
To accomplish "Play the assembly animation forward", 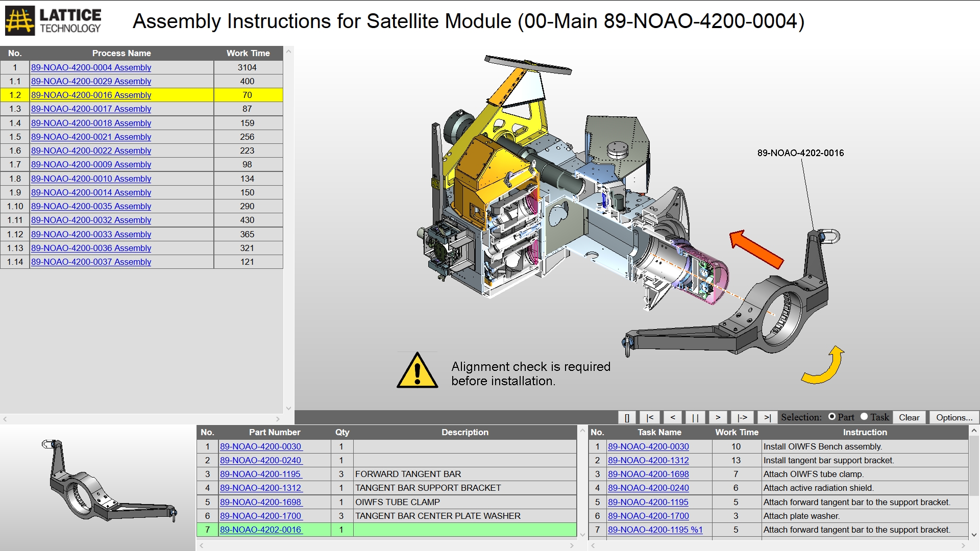I will tap(718, 417).
